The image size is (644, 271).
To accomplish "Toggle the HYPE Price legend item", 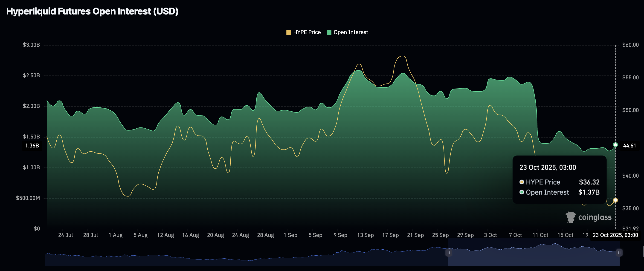I will point(307,32).
